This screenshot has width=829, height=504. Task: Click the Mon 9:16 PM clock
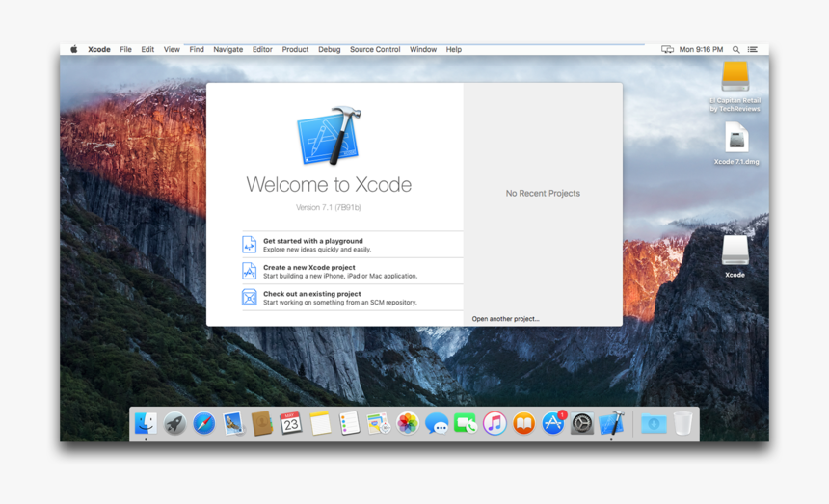[x=701, y=49]
